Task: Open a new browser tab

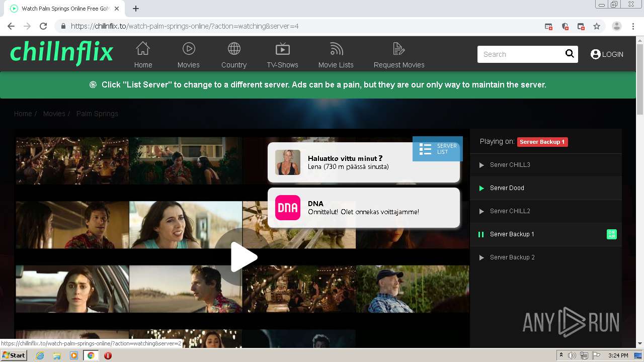Action: pos(136,9)
